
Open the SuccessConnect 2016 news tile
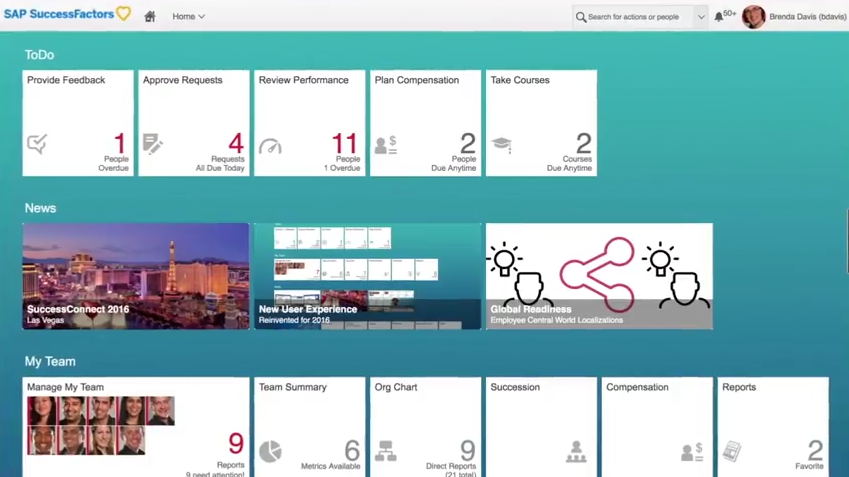(x=136, y=276)
